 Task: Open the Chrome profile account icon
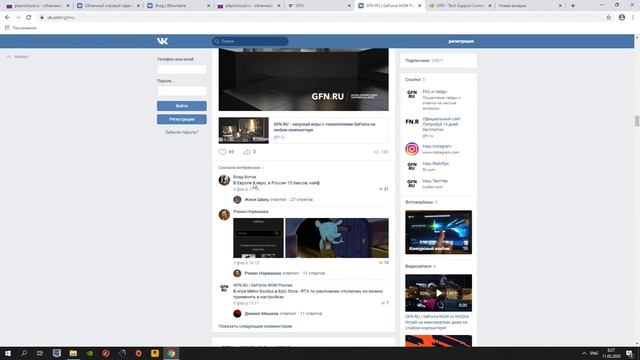[622, 18]
